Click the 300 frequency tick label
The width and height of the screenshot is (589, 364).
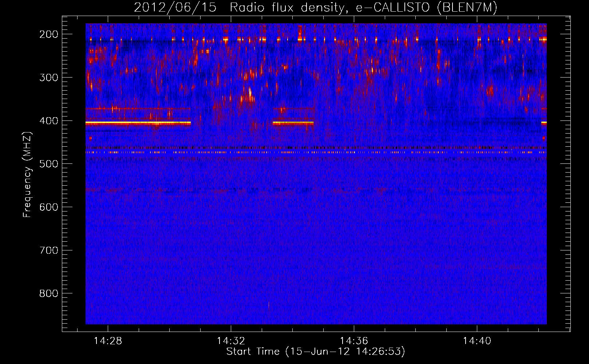pyautogui.click(x=49, y=78)
